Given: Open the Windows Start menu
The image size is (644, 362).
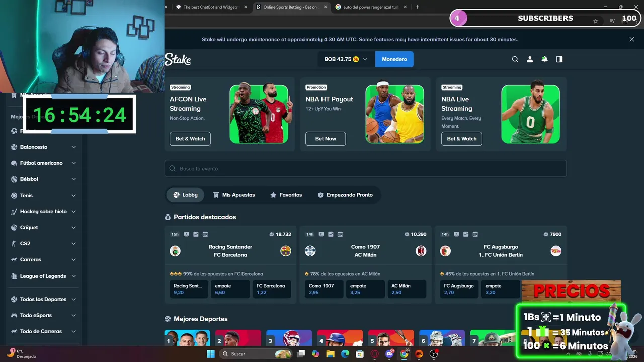Looking at the screenshot, I should pyautogui.click(x=210, y=354).
